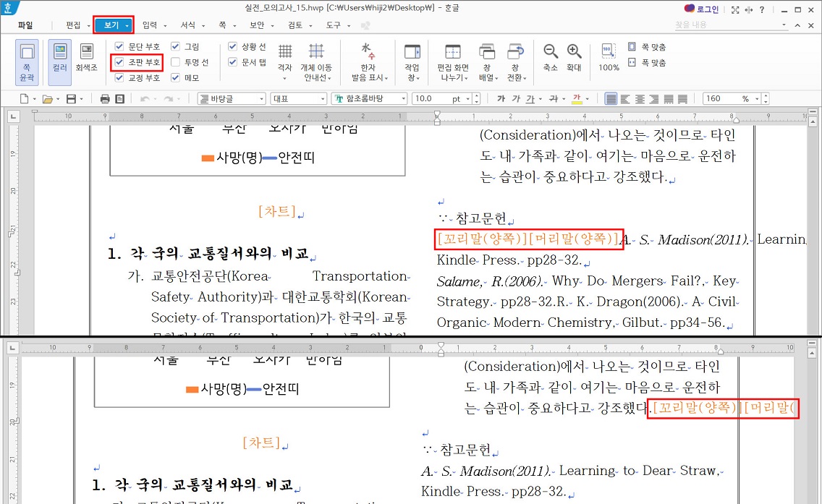822x504 pixels.
Task: Expand the save button's dropdown arrow
Action: [81, 98]
